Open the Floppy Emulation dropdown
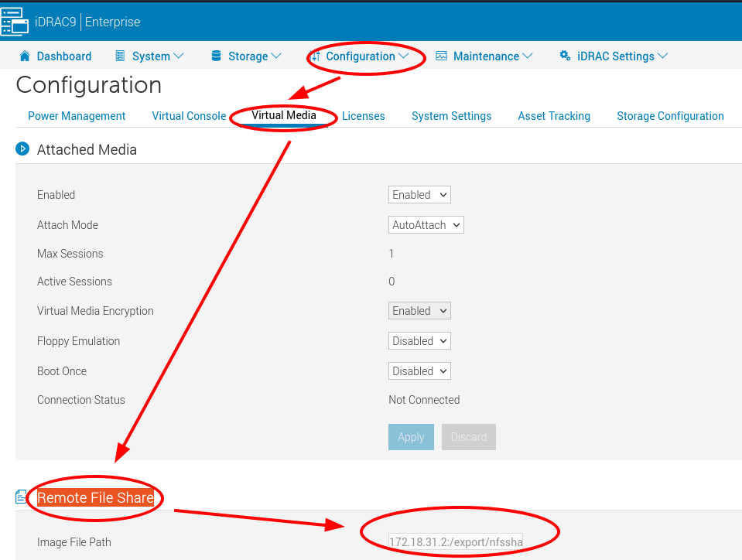The image size is (742, 560). (419, 341)
